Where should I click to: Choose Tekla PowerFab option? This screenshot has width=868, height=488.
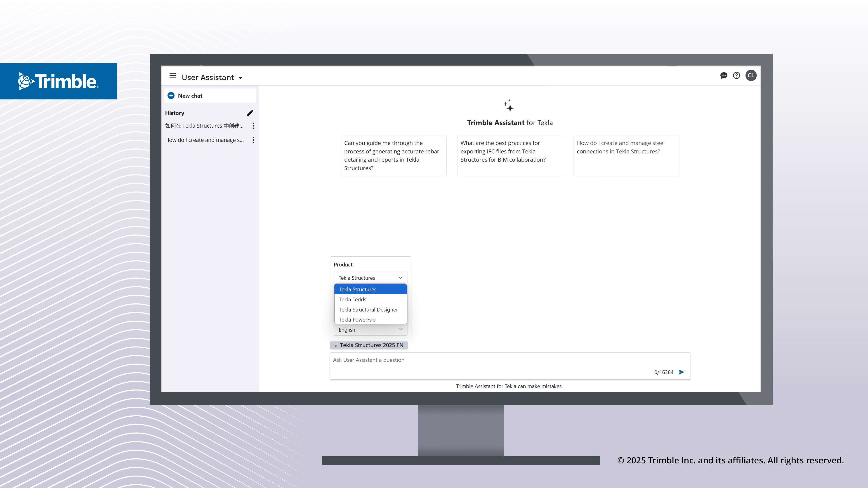[x=370, y=319]
